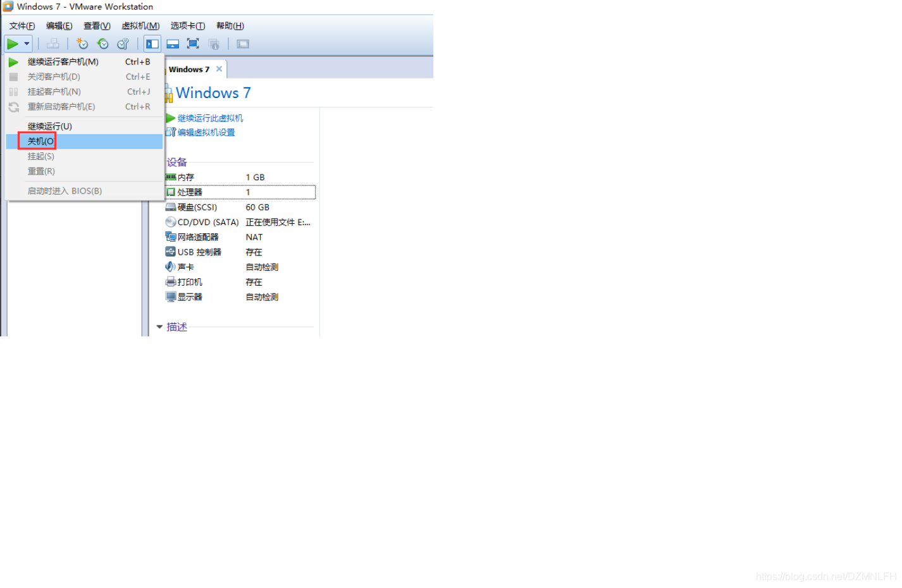This screenshot has width=902, height=588.
Task: Click the USB controller icon
Action: pos(171,252)
